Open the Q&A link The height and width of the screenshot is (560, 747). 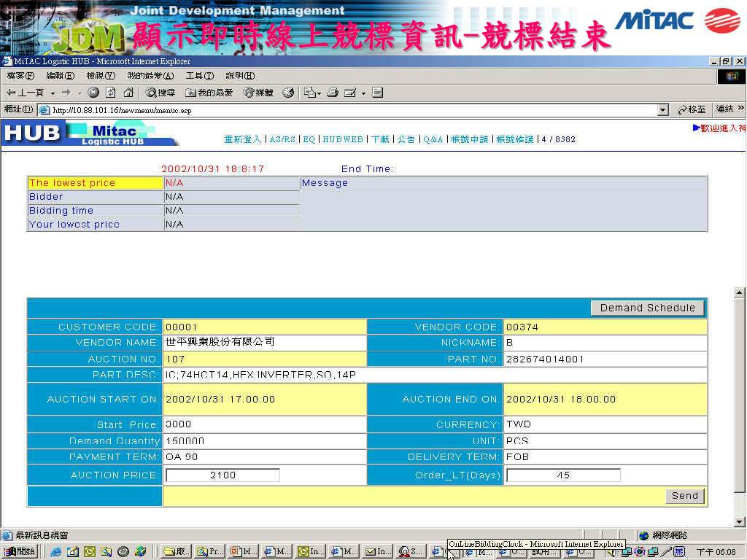tap(433, 139)
